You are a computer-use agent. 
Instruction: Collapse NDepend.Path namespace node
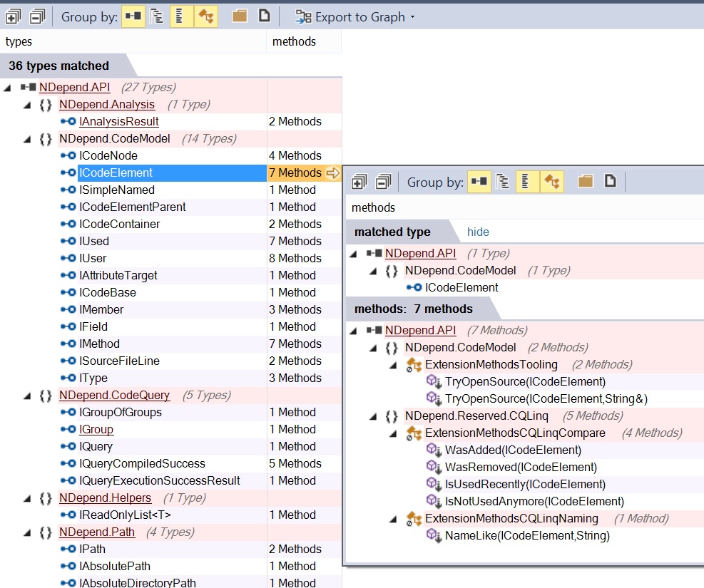(x=27, y=532)
